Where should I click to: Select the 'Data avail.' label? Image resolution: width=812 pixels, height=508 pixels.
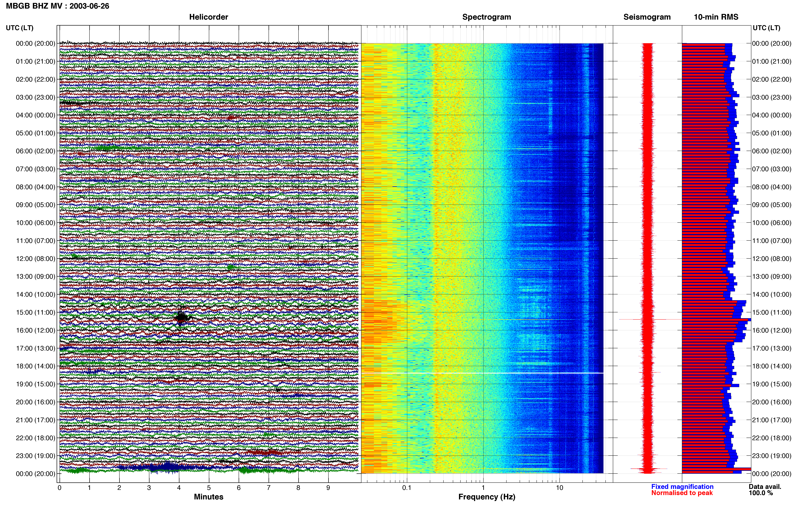(x=765, y=486)
